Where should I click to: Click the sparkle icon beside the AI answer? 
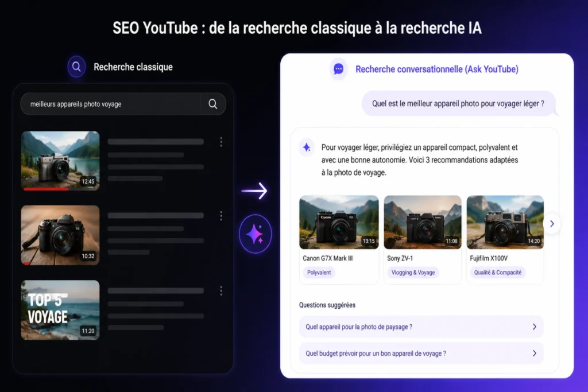[307, 148]
